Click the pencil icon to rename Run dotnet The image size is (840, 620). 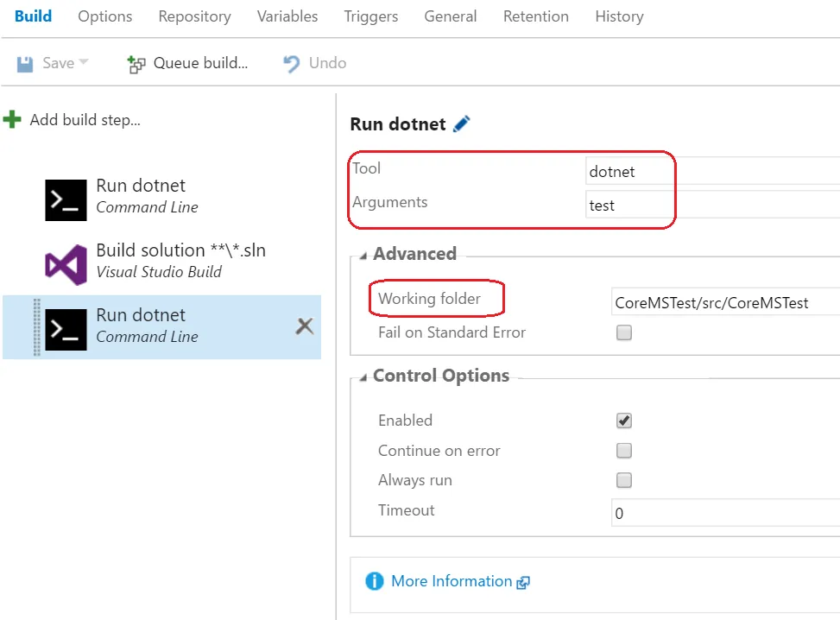[x=462, y=124]
